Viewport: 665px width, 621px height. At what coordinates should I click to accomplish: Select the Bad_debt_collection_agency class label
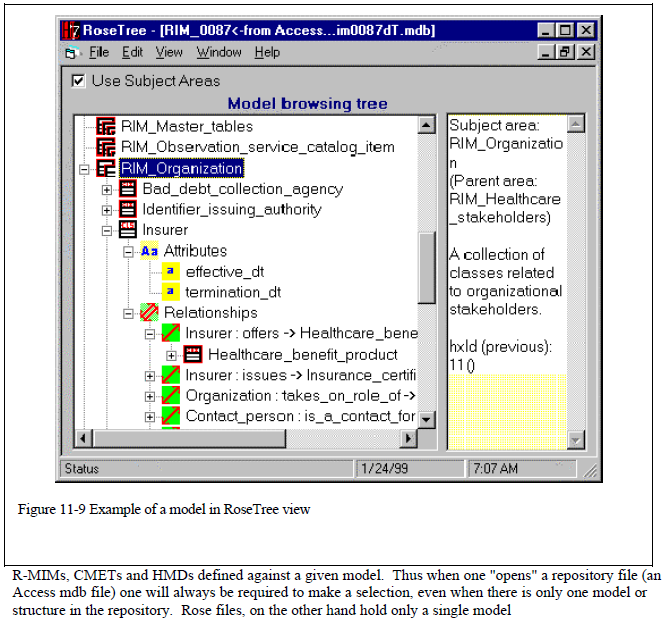click(243, 189)
